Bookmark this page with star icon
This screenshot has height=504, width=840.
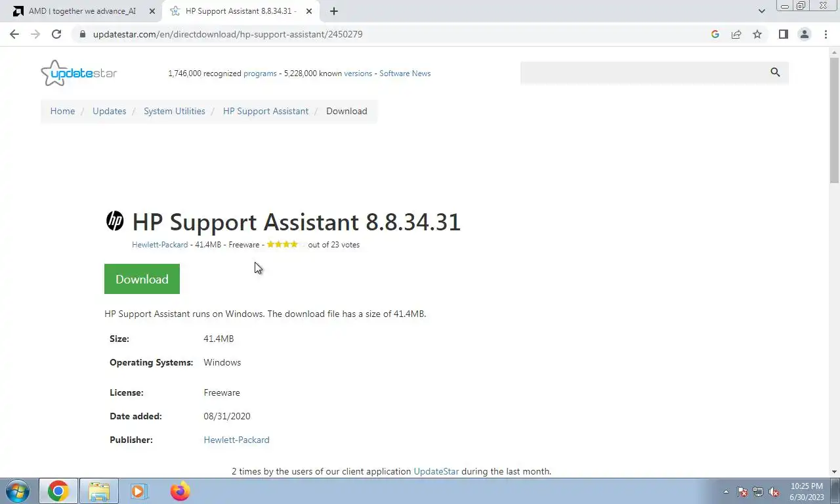tap(757, 34)
